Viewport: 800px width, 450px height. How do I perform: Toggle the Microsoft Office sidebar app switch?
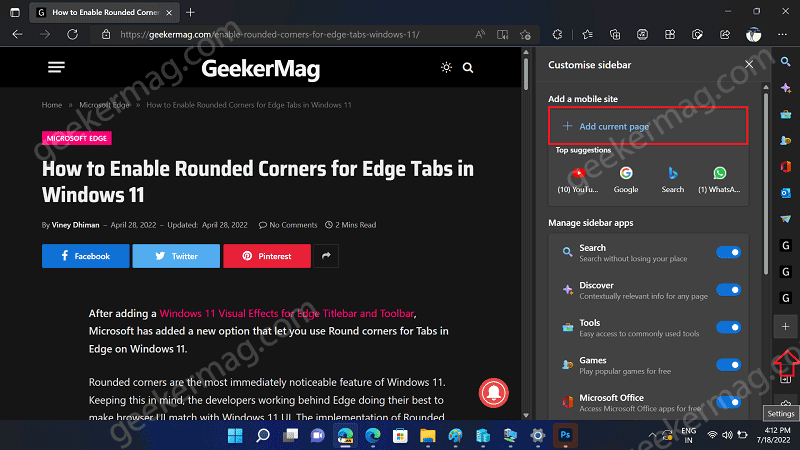pyautogui.click(x=728, y=402)
